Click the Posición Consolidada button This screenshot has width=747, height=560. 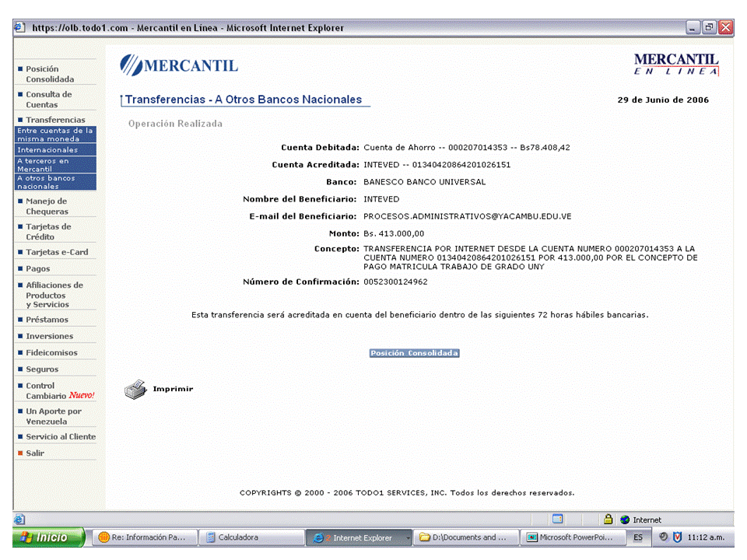pyautogui.click(x=415, y=353)
